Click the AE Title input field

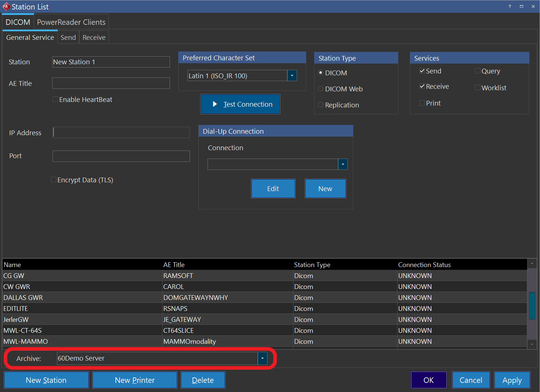pos(111,83)
